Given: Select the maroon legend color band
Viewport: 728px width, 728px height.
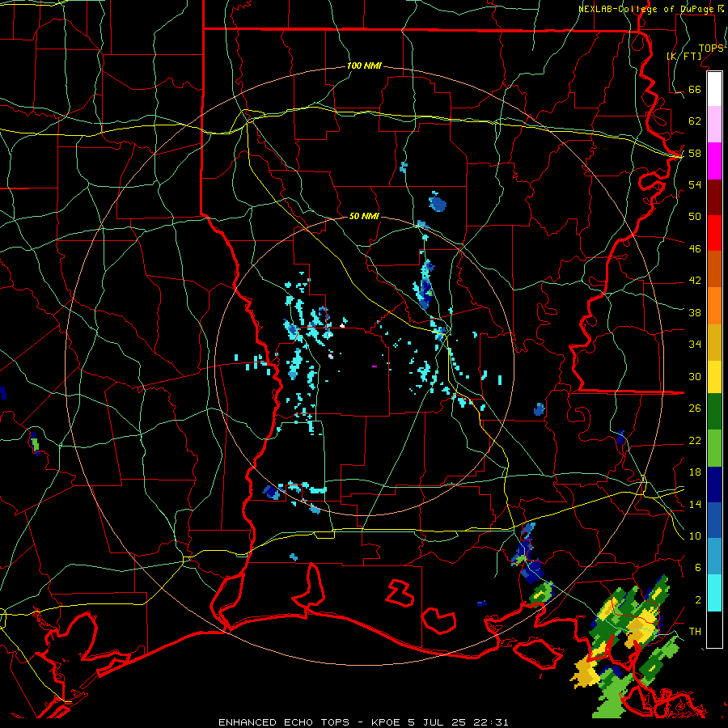Looking at the screenshot, I should pyautogui.click(x=714, y=197).
